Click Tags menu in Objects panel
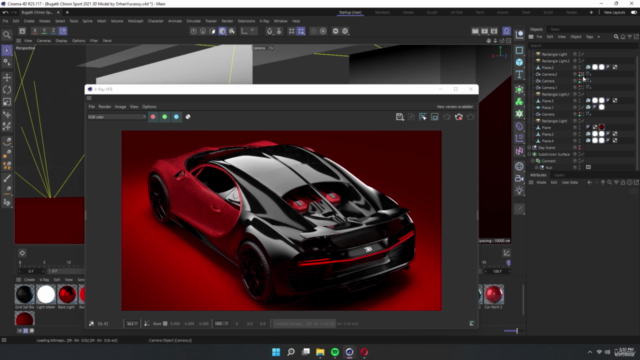 click(589, 37)
